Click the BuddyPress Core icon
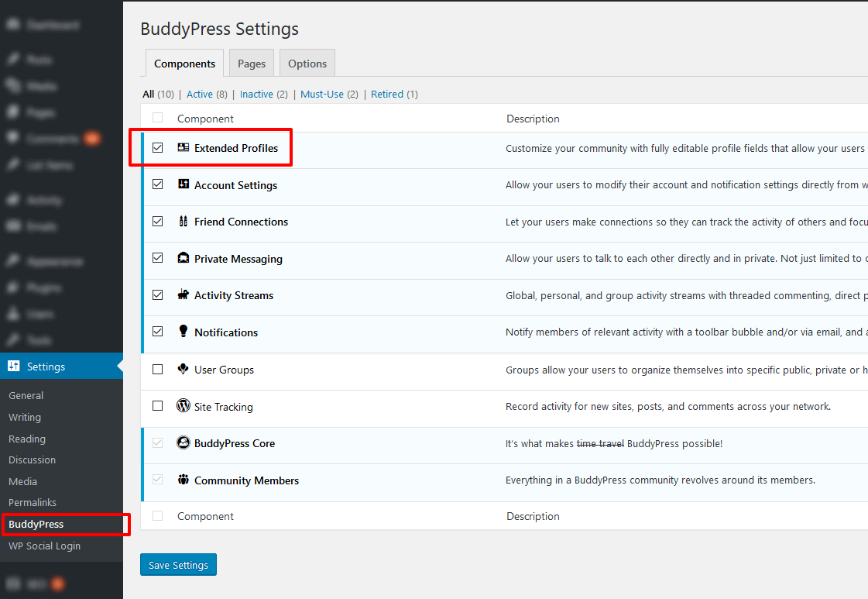The width and height of the screenshot is (868, 599). point(184,442)
